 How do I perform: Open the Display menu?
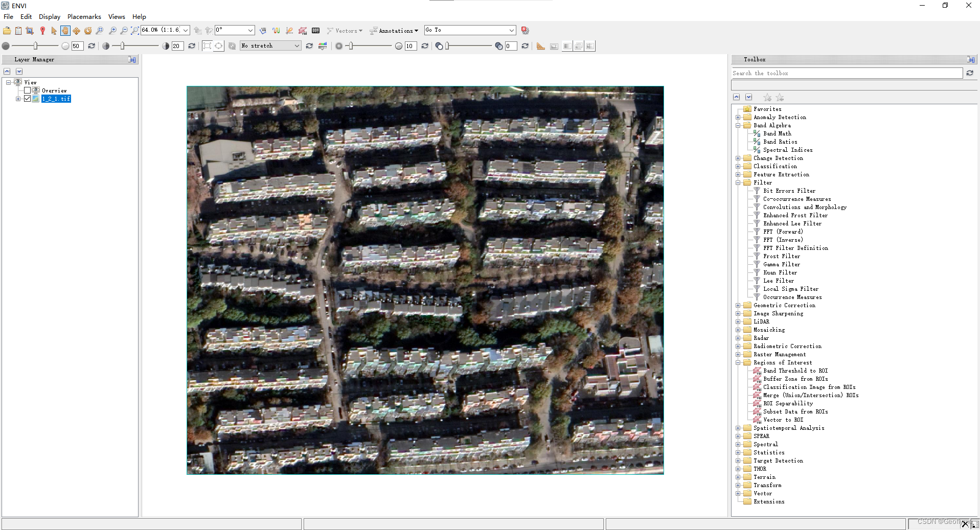(50, 17)
